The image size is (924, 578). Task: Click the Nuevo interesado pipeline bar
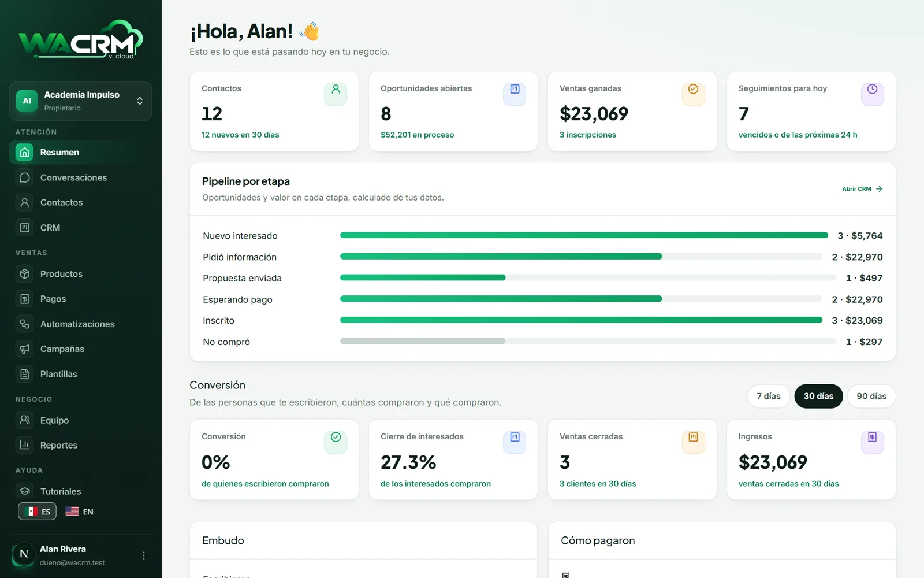(584, 235)
